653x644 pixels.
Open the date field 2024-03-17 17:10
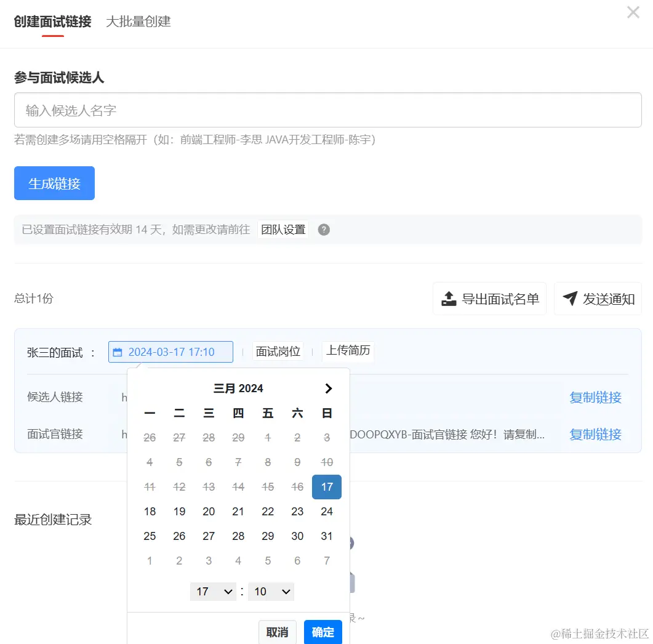pyautogui.click(x=170, y=352)
